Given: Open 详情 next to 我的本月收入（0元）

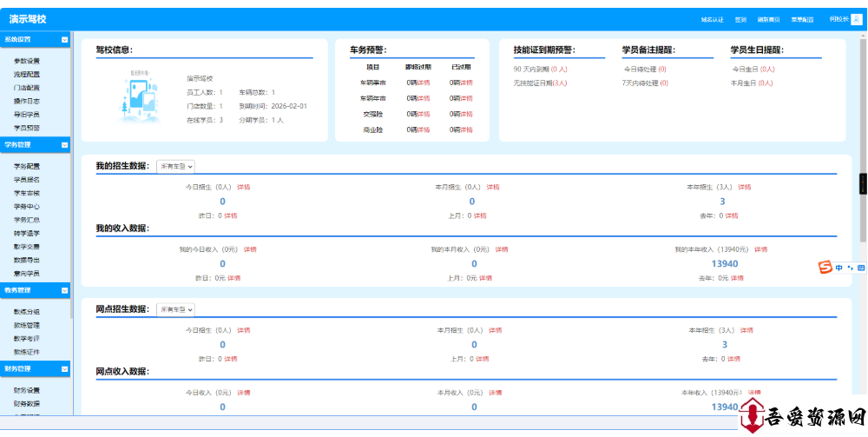Looking at the screenshot, I should [x=502, y=250].
